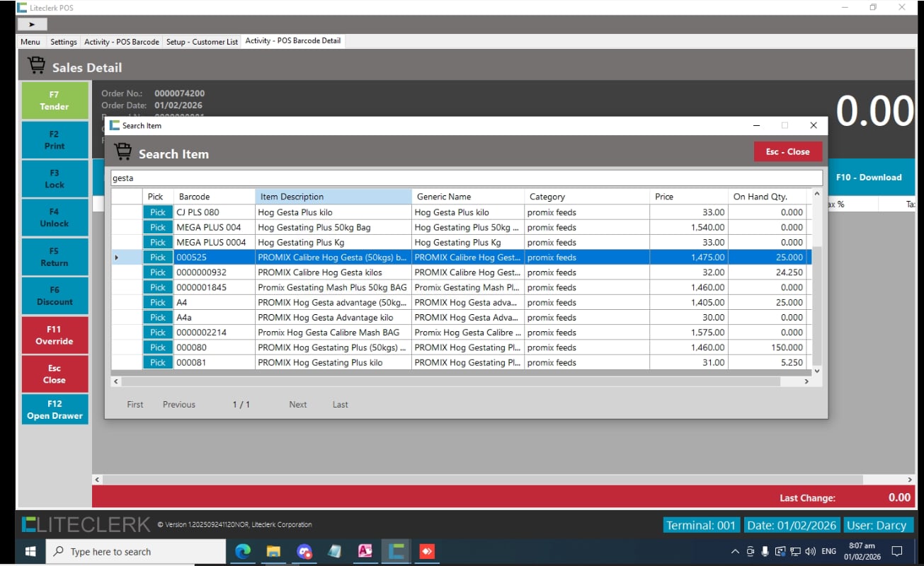The width and height of the screenshot is (924, 566).
Task: Click the volume icon in system tray
Action: [x=810, y=552]
